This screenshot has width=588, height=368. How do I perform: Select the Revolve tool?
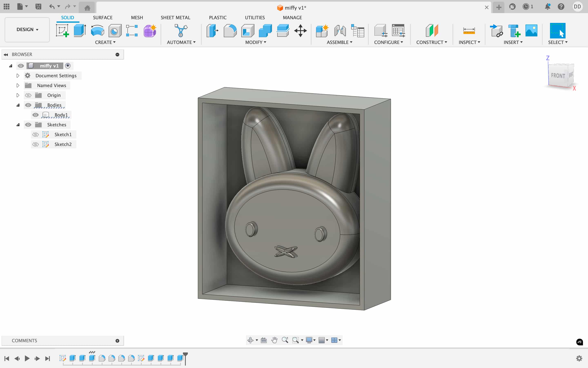click(x=97, y=31)
